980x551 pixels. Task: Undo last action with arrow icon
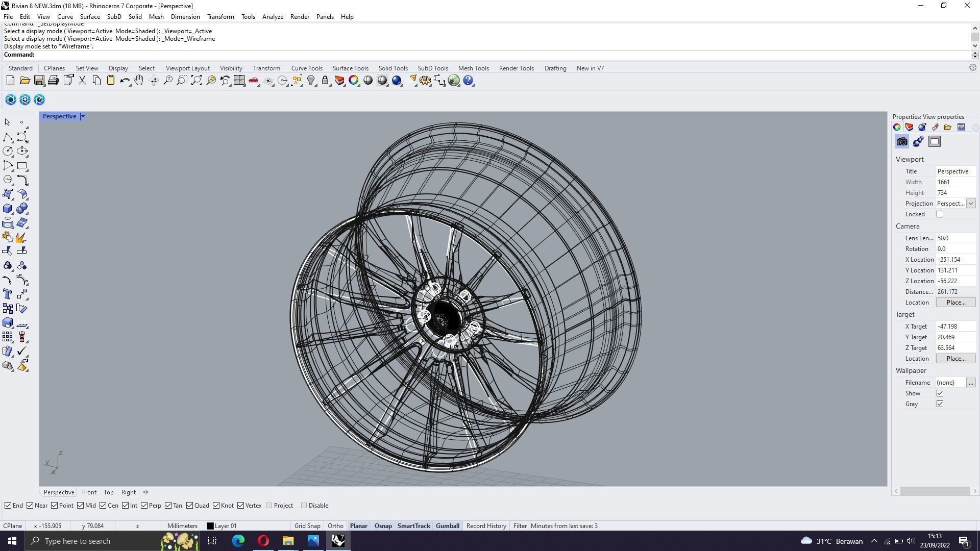coord(125,81)
